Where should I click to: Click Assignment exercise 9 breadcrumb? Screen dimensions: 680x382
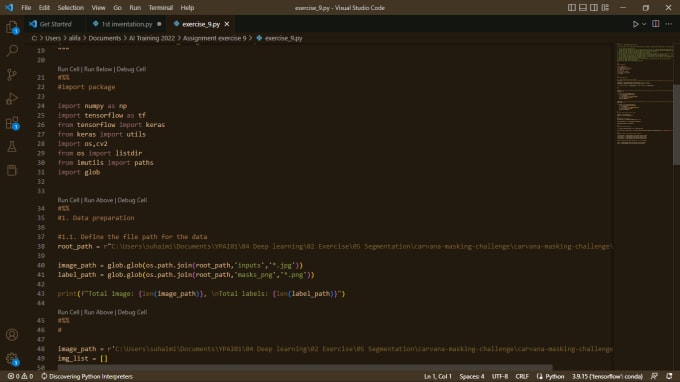214,38
